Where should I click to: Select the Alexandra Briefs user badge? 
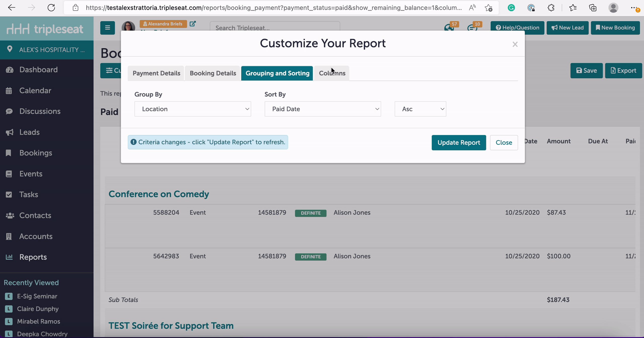tap(163, 24)
